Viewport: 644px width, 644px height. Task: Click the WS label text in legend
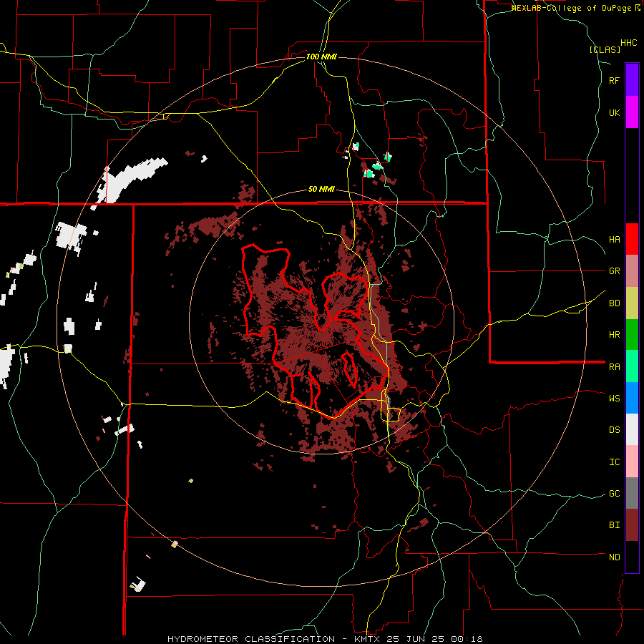coord(615,398)
